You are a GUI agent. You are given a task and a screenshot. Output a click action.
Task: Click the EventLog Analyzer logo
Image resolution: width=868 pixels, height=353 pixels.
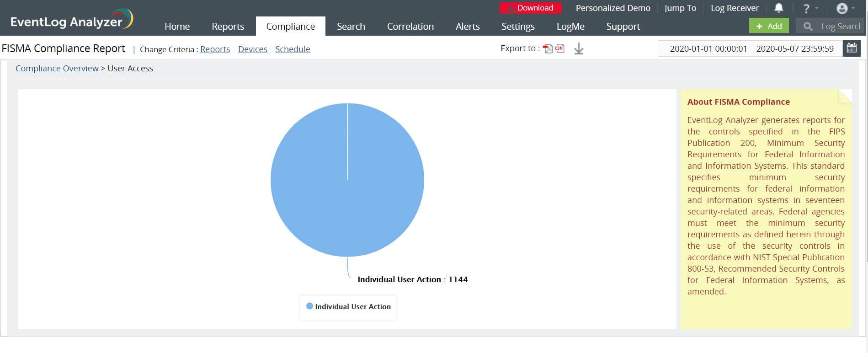tap(72, 20)
